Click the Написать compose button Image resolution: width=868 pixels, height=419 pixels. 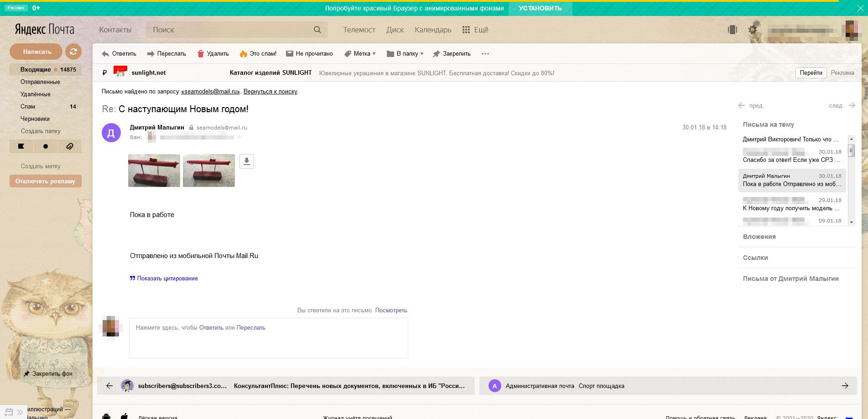(x=36, y=52)
